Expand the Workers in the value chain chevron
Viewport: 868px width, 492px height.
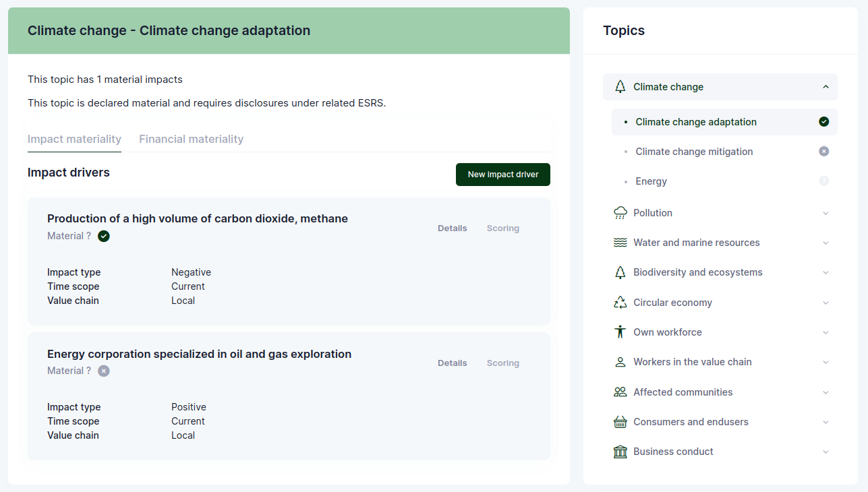[x=826, y=362]
